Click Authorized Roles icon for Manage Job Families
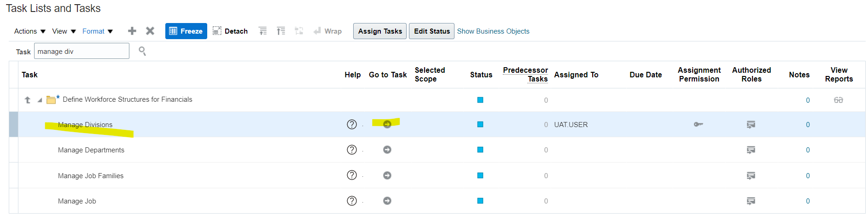868x215 pixels. pyautogui.click(x=751, y=175)
